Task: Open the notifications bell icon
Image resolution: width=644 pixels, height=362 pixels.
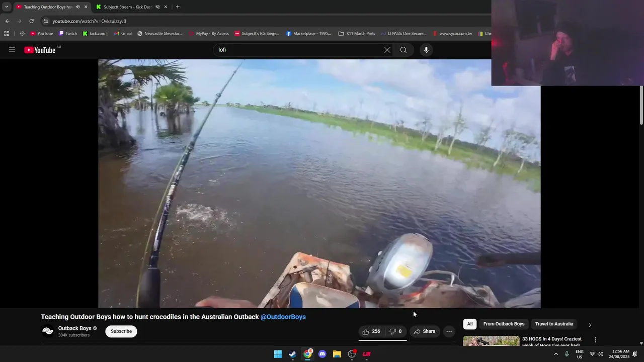Action: (635, 354)
